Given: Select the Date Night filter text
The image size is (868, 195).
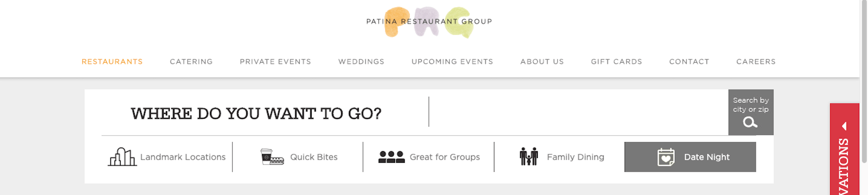Looking at the screenshot, I should [x=707, y=157].
